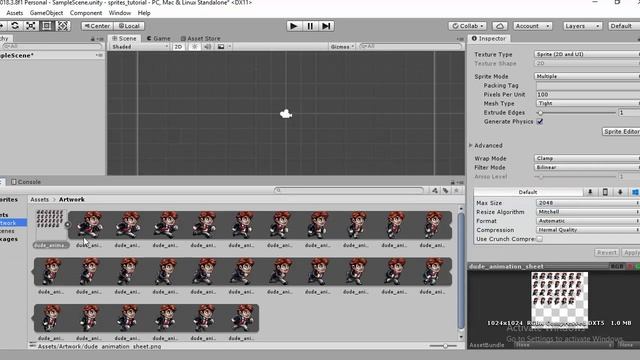Open the Layers dropdown
The height and width of the screenshot is (360, 640).
pos(582,26)
